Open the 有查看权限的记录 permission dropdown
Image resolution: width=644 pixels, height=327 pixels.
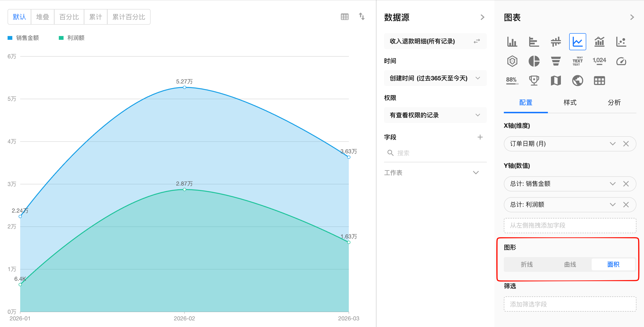(435, 115)
